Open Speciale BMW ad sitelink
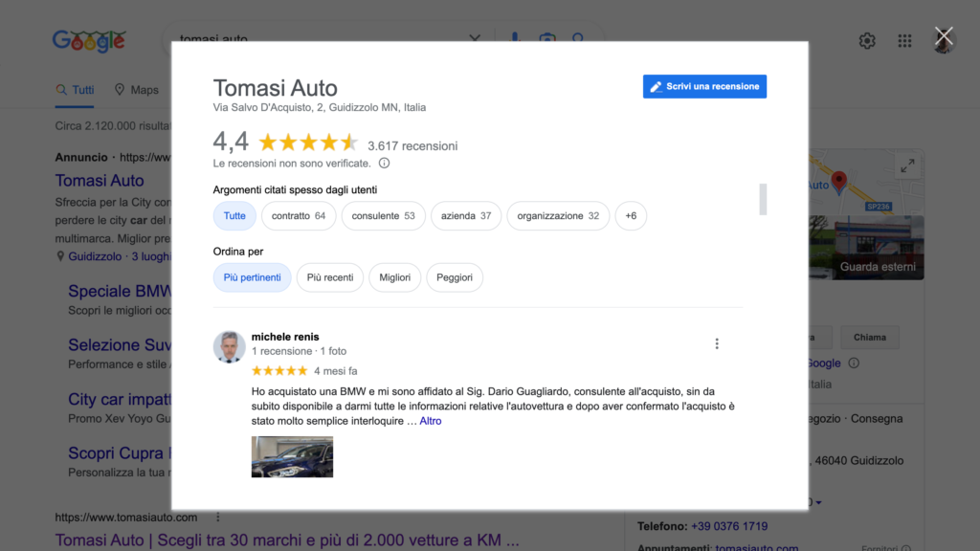 coord(120,291)
